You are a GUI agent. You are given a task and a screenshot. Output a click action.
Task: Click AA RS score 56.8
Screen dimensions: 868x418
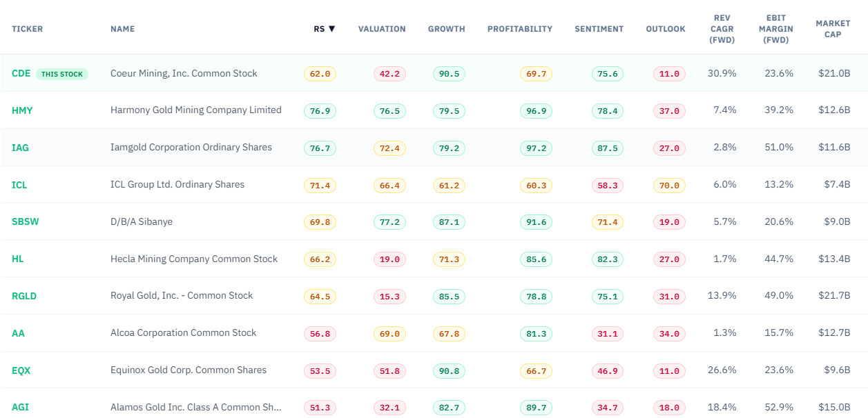tap(320, 334)
